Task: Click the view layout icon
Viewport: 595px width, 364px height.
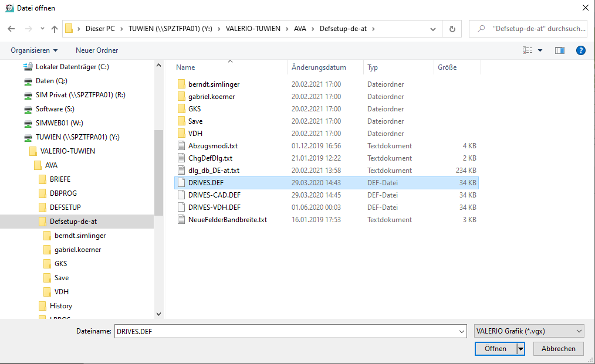Action: [x=528, y=50]
